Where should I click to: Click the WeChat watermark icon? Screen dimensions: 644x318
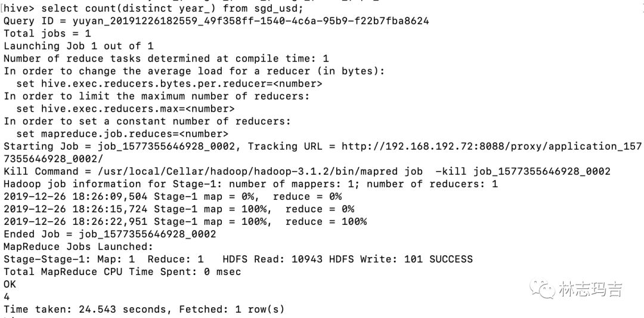tap(542, 289)
